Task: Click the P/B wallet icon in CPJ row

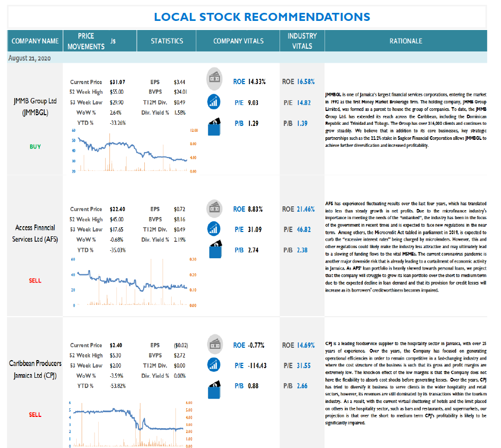Action: coord(215,390)
